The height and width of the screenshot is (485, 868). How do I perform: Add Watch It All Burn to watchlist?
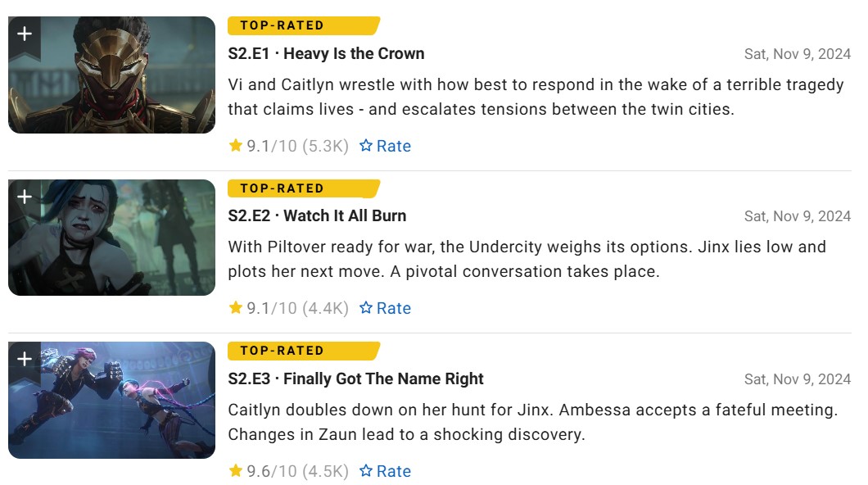[x=25, y=197]
